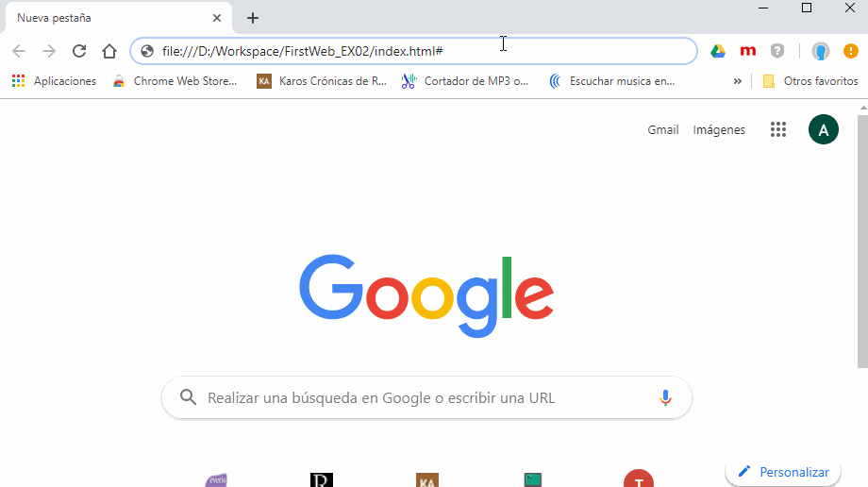Image resolution: width=868 pixels, height=487 pixels.
Task: Focus the Google search box
Action: coord(426,397)
